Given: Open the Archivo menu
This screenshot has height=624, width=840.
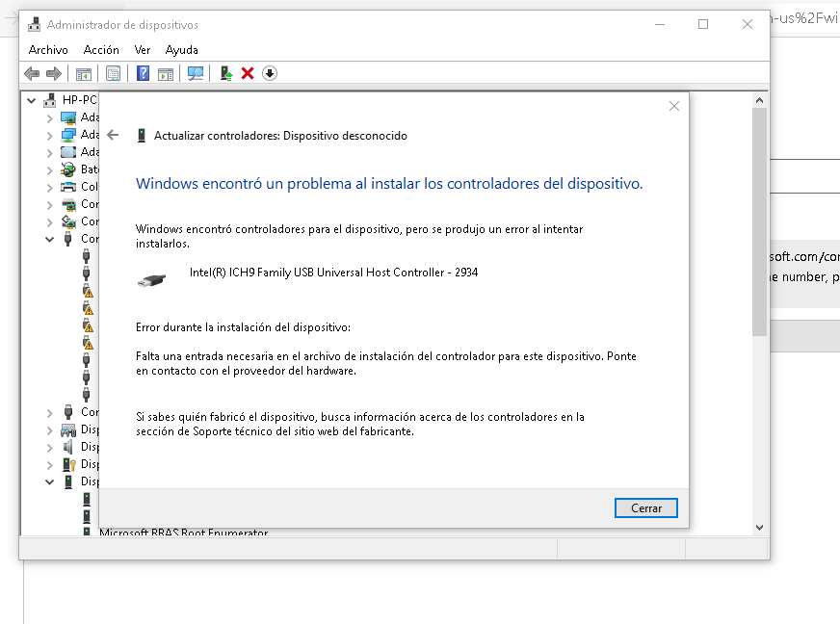Looking at the screenshot, I should pos(48,50).
